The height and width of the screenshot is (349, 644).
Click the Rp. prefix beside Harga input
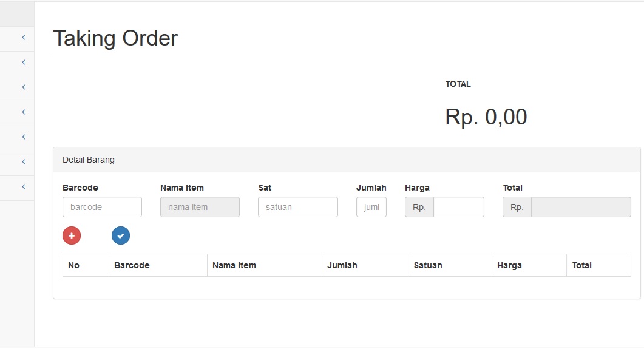coord(419,207)
